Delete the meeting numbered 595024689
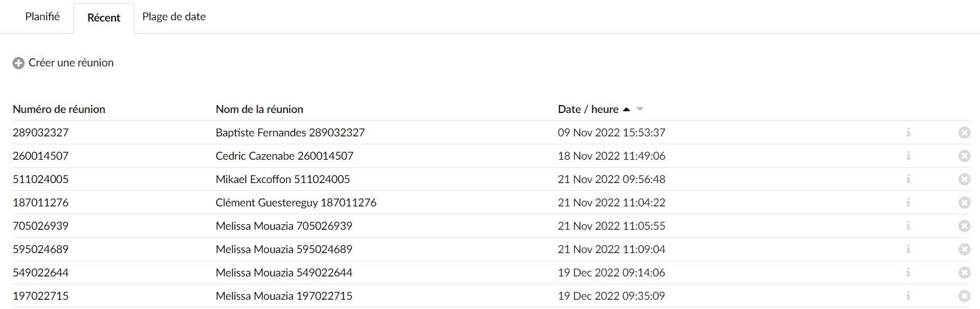980x309 pixels. pyautogui.click(x=965, y=249)
